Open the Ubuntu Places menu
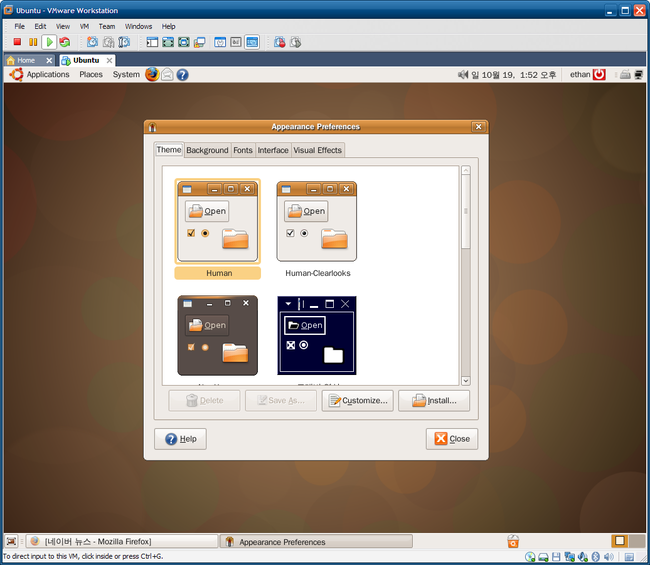This screenshot has height=565, width=650. pyautogui.click(x=91, y=75)
